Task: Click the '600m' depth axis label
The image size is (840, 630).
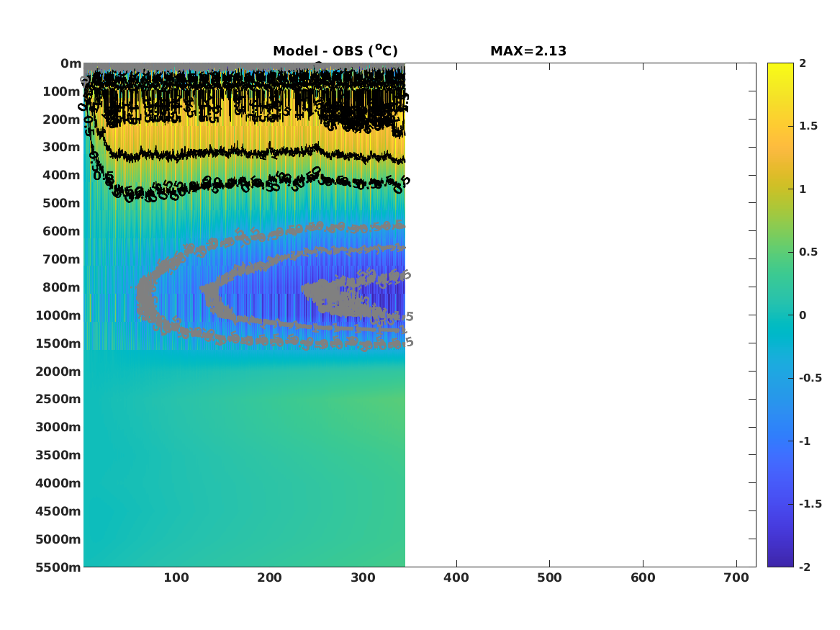Action: click(62, 231)
